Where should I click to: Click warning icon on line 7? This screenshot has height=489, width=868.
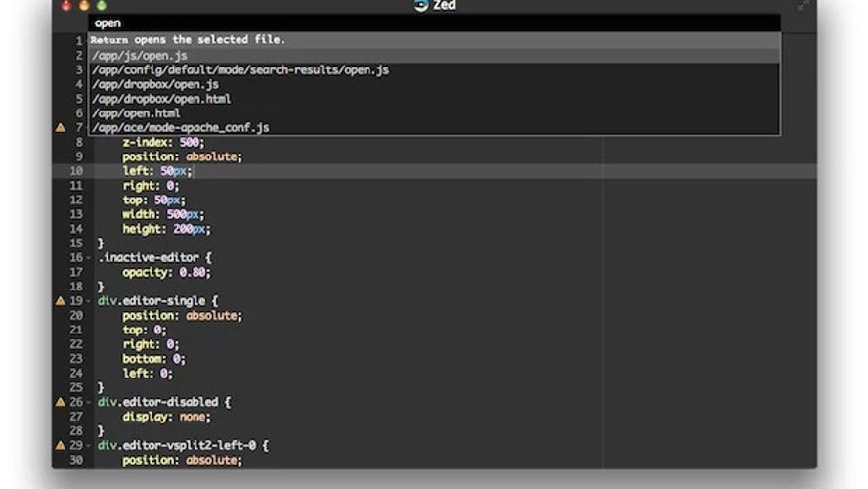[61, 128]
